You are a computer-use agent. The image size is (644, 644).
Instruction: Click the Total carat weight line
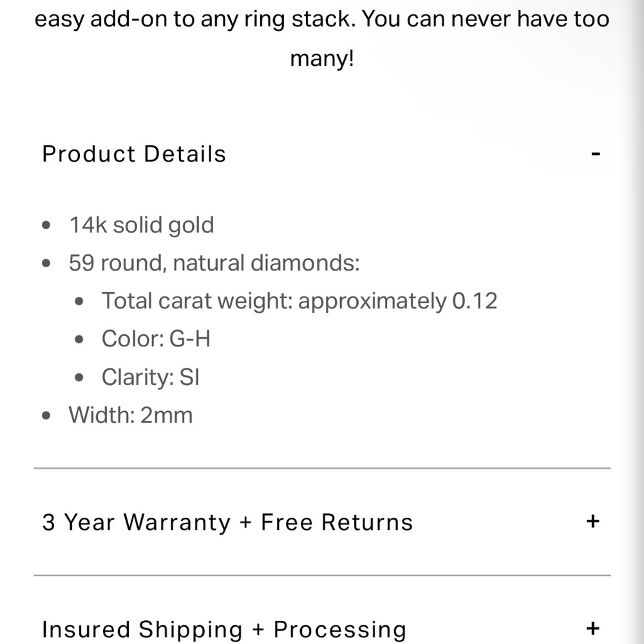tap(299, 301)
